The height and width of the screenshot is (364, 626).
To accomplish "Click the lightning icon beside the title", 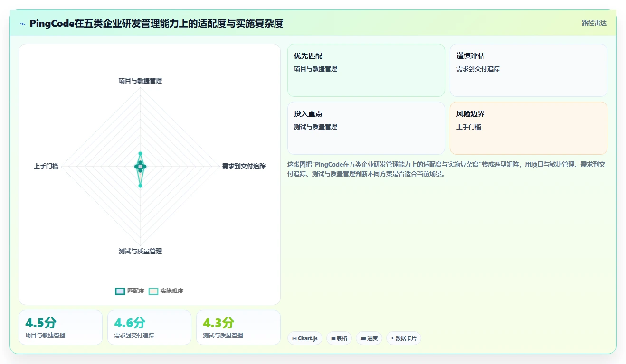I will pos(23,23).
